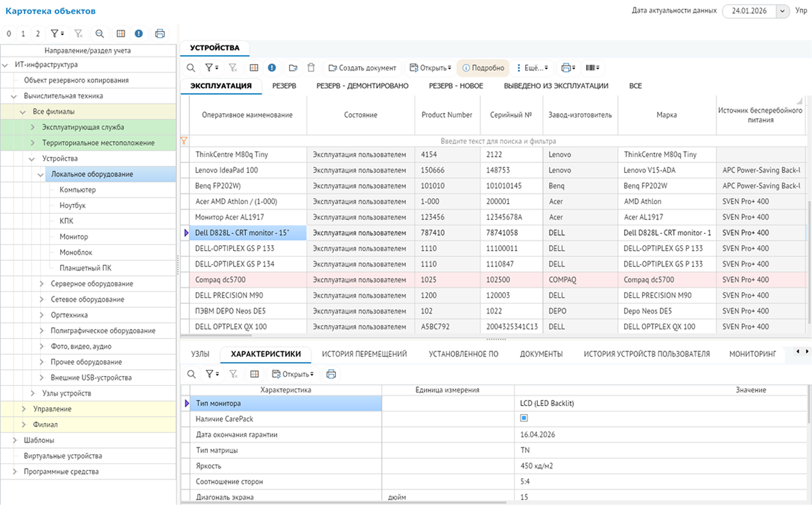Sort by the Серийный № column header

point(511,115)
